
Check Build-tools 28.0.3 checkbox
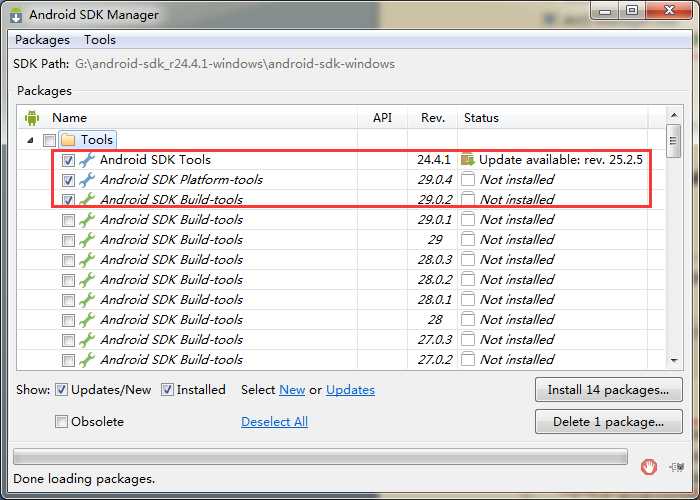pyautogui.click(x=68, y=260)
